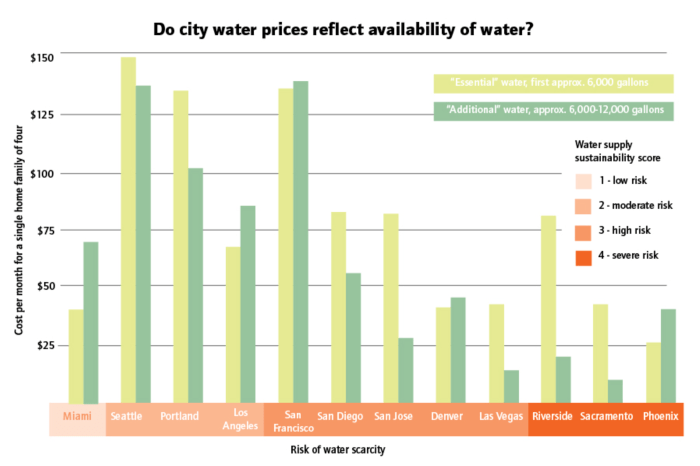The height and width of the screenshot is (466, 700).
Task: Click the Riverside city label
Action: (x=553, y=416)
